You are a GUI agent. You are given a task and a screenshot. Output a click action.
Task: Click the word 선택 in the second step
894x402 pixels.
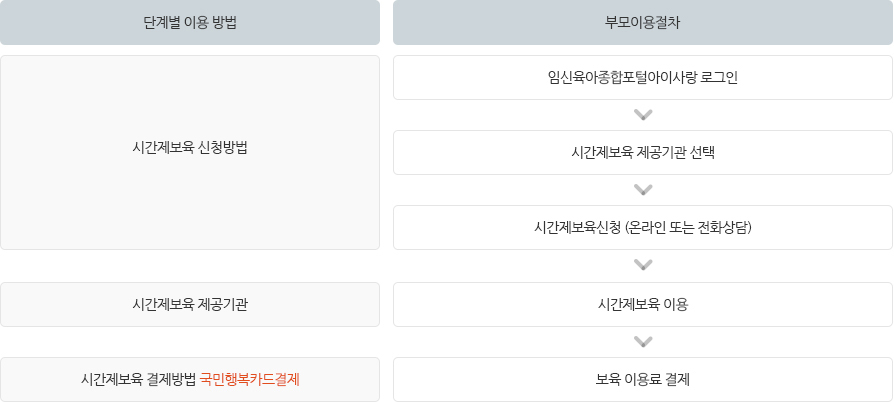pyautogui.click(x=703, y=153)
